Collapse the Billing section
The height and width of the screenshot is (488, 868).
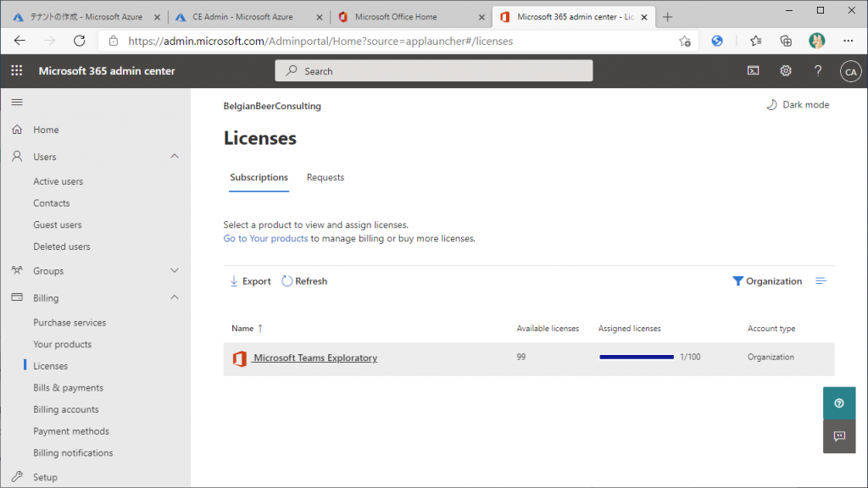tap(175, 297)
